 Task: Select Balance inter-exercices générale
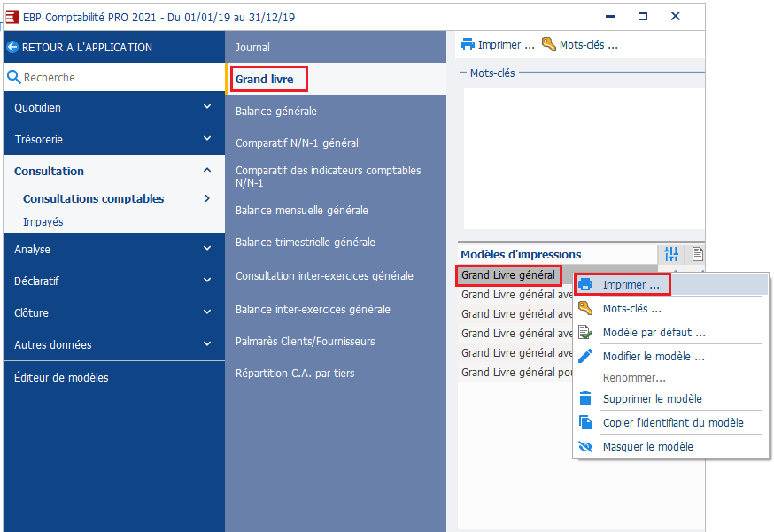[336, 310]
